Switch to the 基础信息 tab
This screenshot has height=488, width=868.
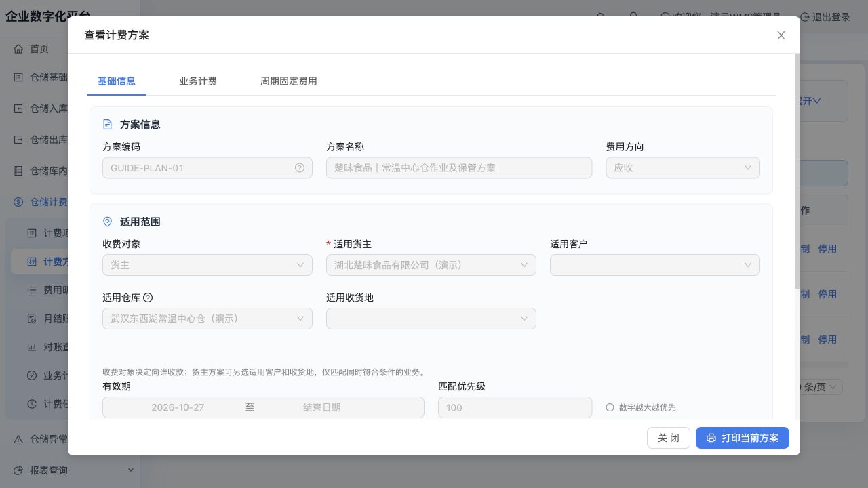117,81
